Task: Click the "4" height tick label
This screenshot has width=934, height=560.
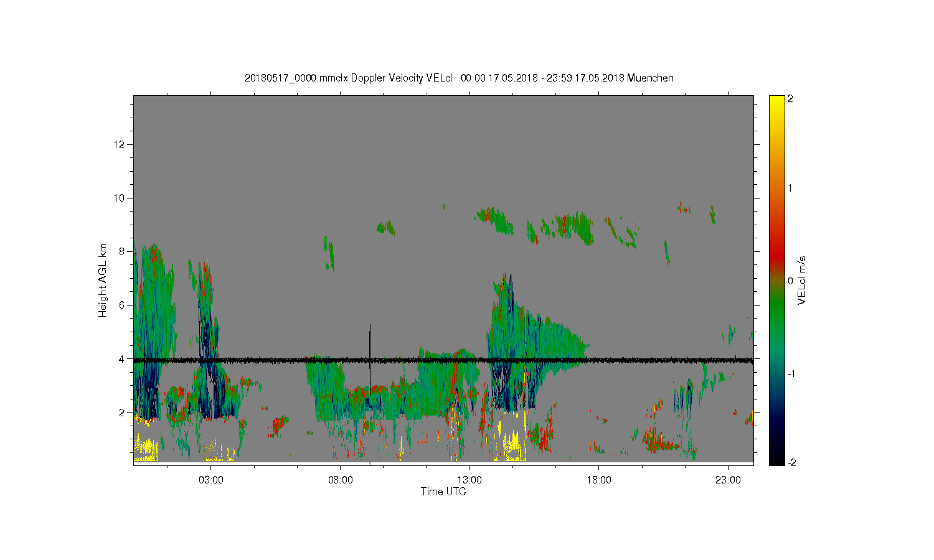Action: [123, 358]
